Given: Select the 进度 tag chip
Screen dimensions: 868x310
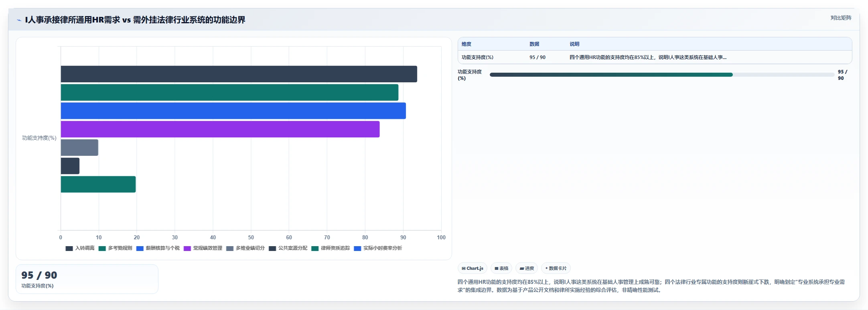Looking at the screenshot, I should tap(527, 268).
